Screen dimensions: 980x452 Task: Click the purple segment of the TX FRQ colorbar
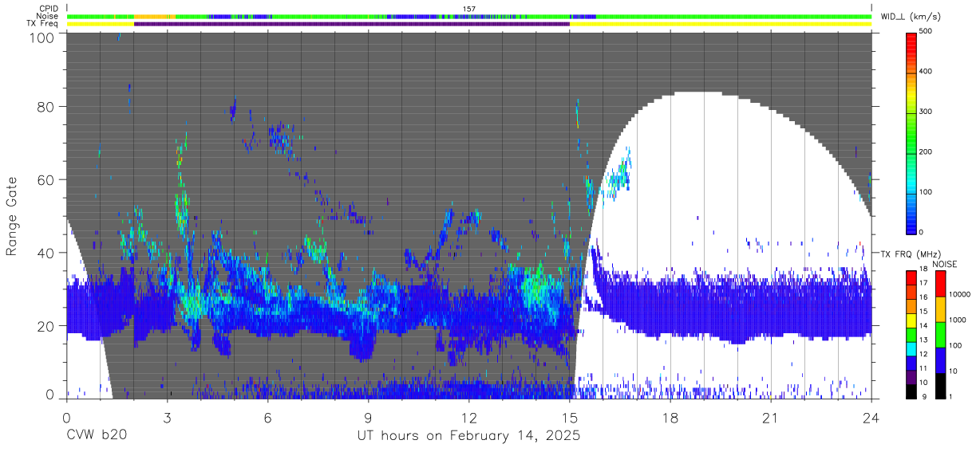point(911,378)
